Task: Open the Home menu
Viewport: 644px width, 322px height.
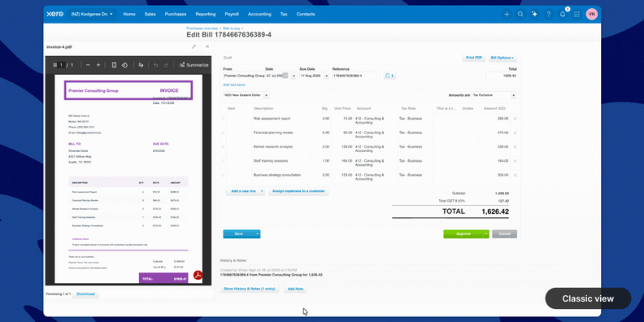Action: pos(129,14)
